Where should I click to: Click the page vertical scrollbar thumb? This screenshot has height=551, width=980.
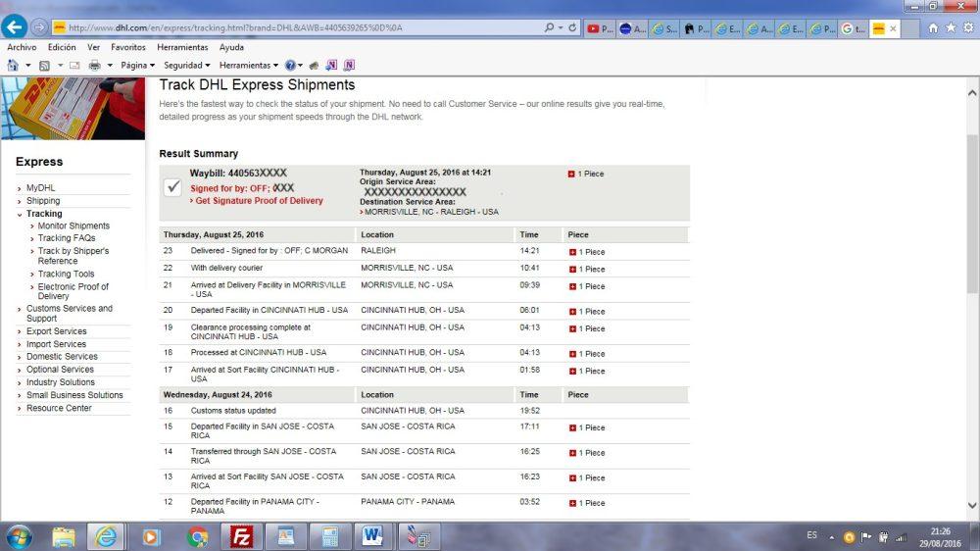[972, 213]
